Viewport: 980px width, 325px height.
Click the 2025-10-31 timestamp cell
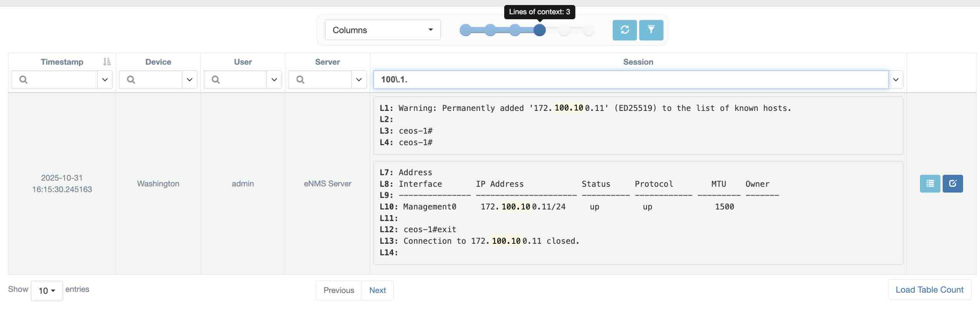(62, 184)
